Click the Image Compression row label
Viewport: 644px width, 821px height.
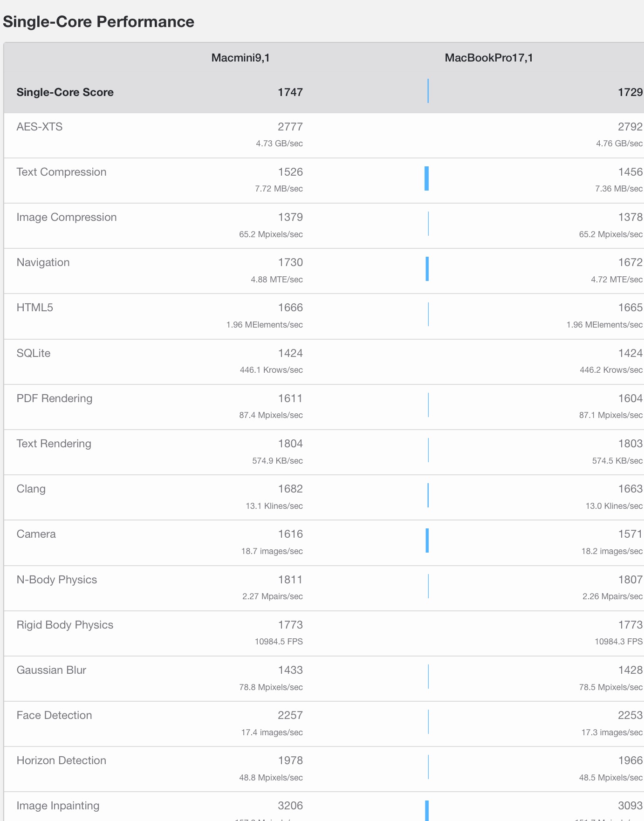click(x=67, y=217)
